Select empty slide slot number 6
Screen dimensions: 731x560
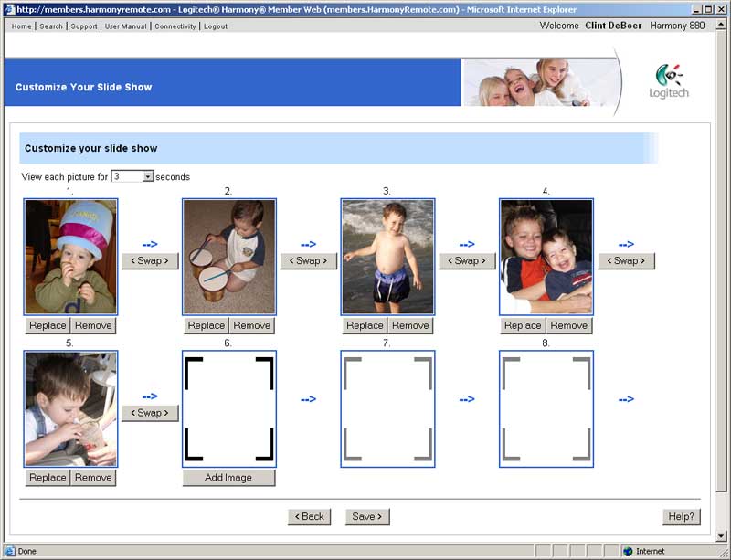coord(228,408)
